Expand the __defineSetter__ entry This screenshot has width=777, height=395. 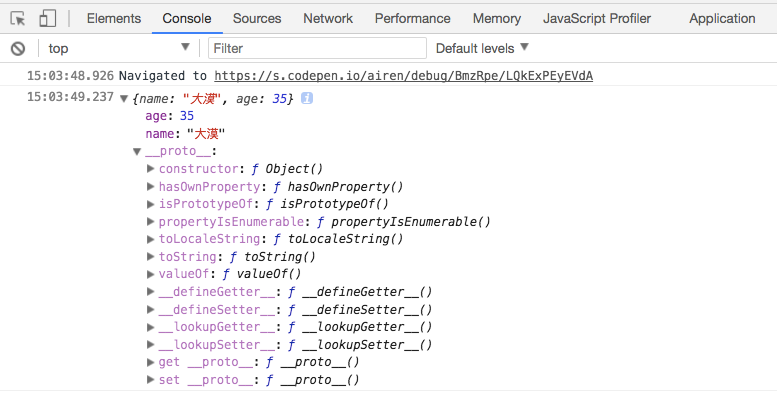pyautogui.click(x=151, y=310)
